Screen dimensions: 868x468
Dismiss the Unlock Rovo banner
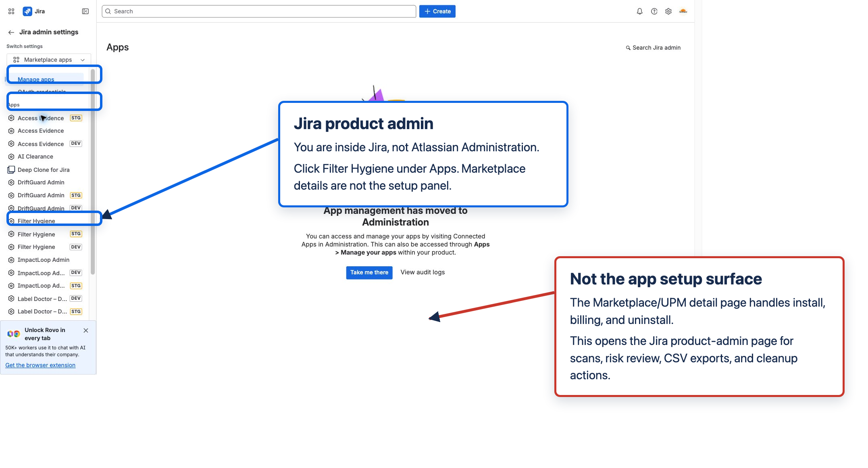coord(86,330)
